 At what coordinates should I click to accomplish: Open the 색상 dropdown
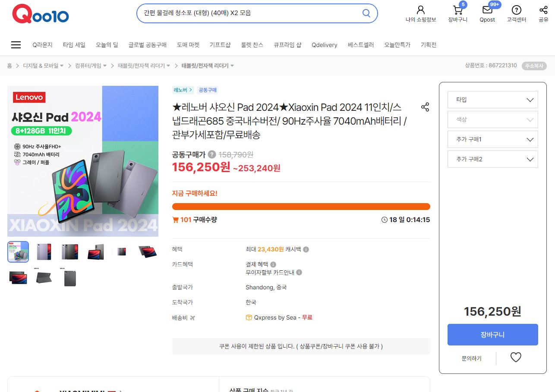coord(493,119)
